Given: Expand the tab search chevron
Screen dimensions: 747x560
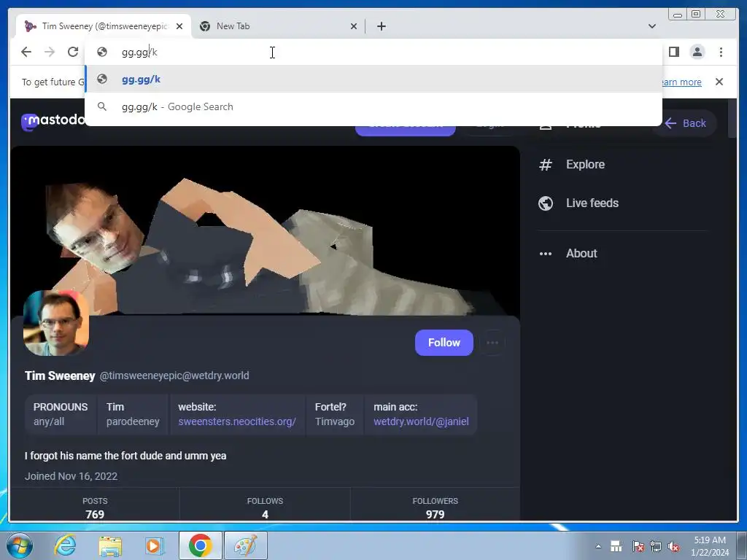Looking at the screenshot, I should coord(651,26).
